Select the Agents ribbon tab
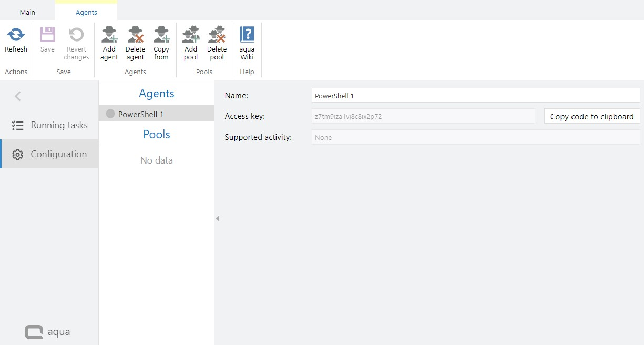Image resolution: width=644 pixels, height=345 pixels. coord(86,12)
